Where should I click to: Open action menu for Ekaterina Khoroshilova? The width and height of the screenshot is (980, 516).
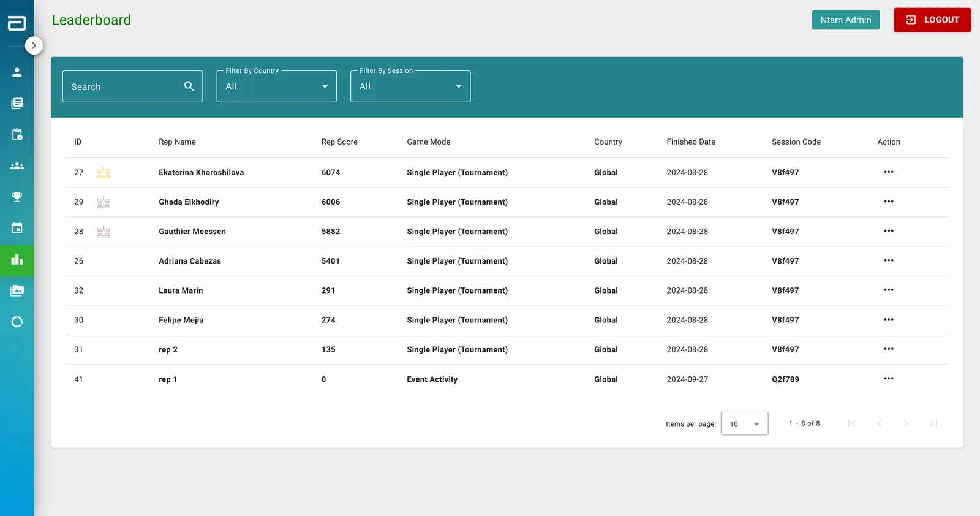click(888, 172)
